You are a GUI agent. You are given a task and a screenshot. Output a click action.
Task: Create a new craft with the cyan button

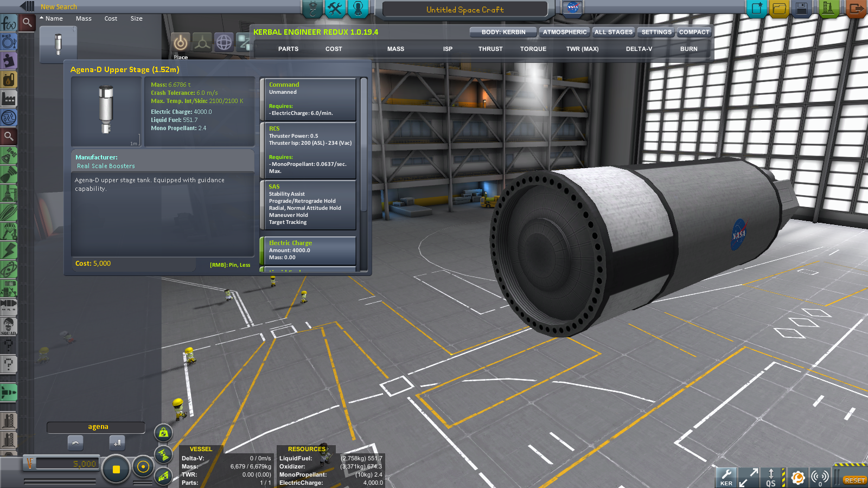[x=756, y=9]
